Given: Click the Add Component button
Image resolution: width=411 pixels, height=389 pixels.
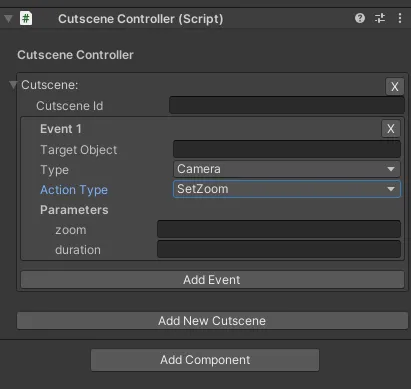Looking at the screenshot, I should pos(205,360).
